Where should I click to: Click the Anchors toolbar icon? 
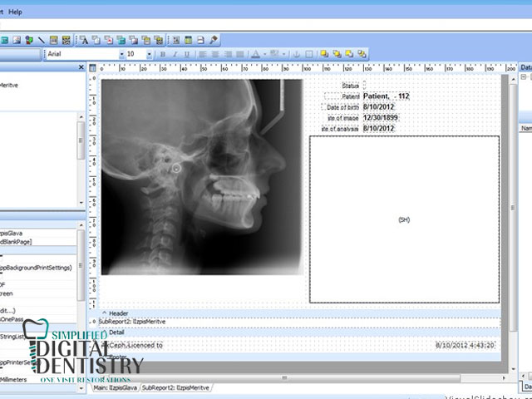296,54
